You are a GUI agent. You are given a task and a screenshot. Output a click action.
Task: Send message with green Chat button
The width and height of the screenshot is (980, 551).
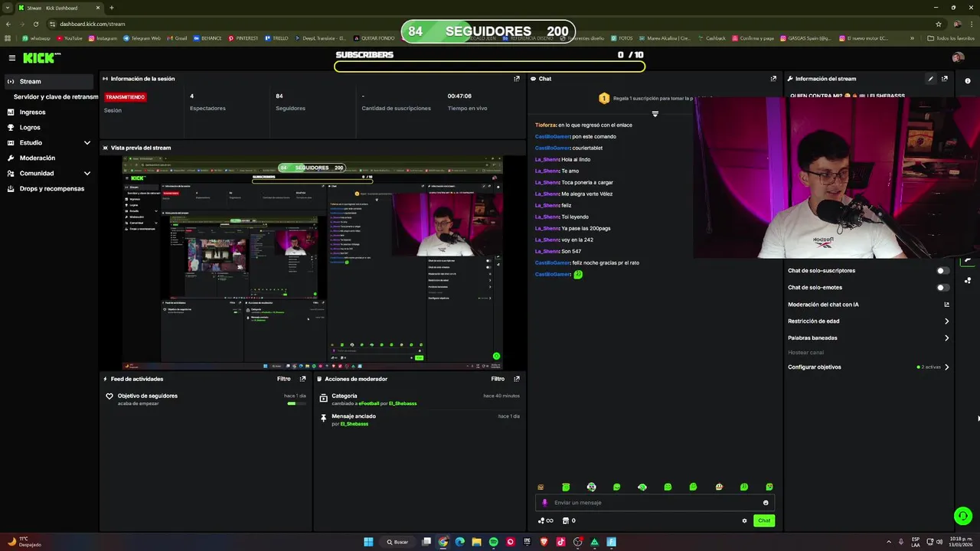click(764, 520)
